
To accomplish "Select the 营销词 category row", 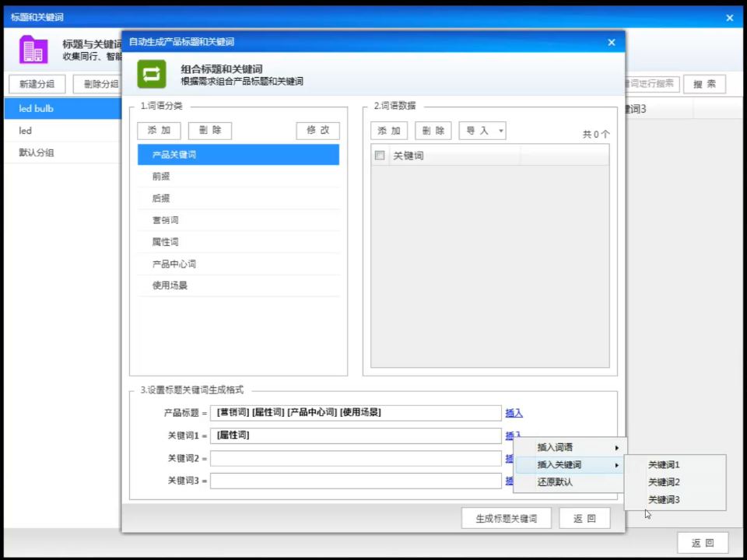I will 238,220.
